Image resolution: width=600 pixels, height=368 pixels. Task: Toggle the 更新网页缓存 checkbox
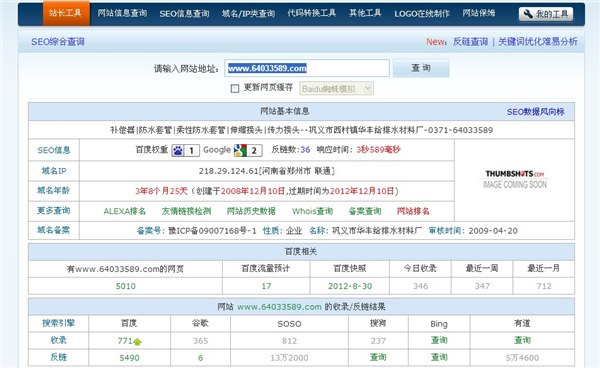pos(235,88)
